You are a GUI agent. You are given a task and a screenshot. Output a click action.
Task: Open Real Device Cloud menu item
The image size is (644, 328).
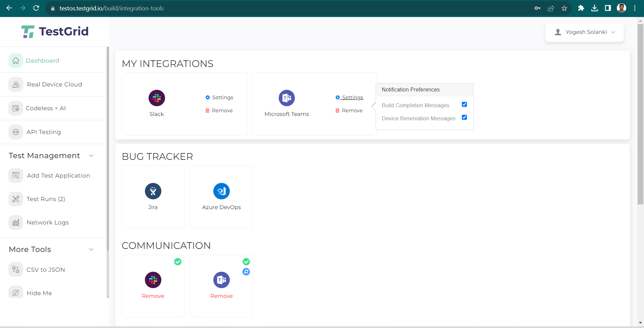tap(54, 84)
